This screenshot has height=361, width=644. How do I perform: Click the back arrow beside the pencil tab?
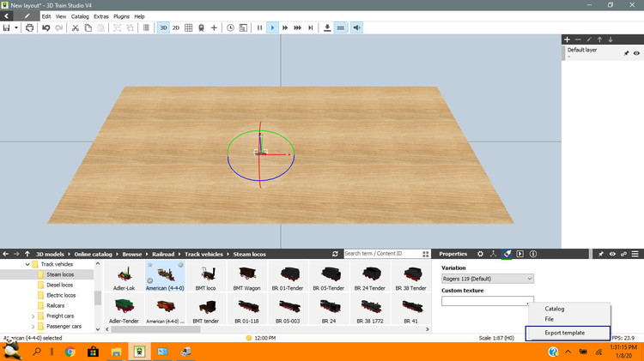[x=7, y=16]
